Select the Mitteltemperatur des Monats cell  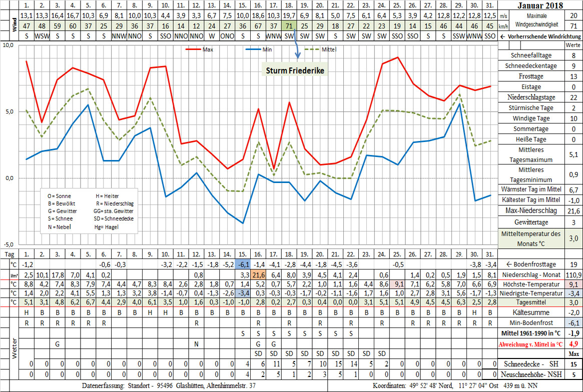[x=532, y=238]
